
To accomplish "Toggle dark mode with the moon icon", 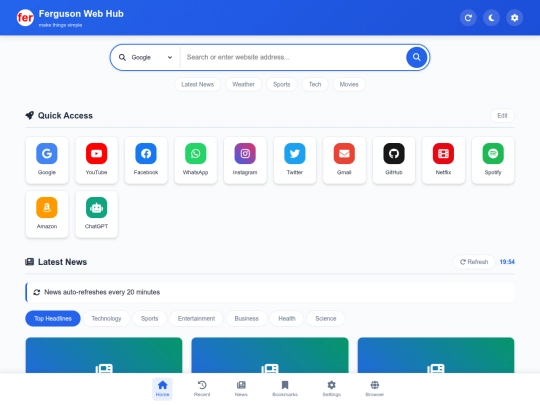I will pos(491,18).
